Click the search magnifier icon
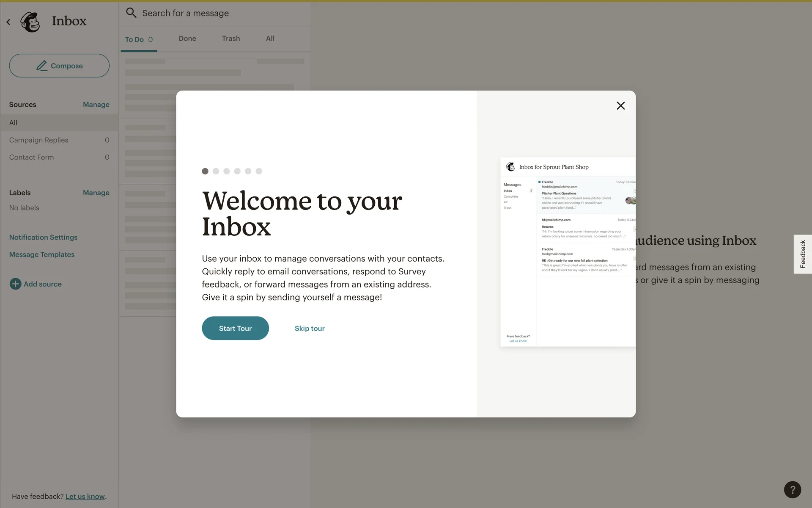The width and height of the screenshot is (812, 508). (131, 13)
